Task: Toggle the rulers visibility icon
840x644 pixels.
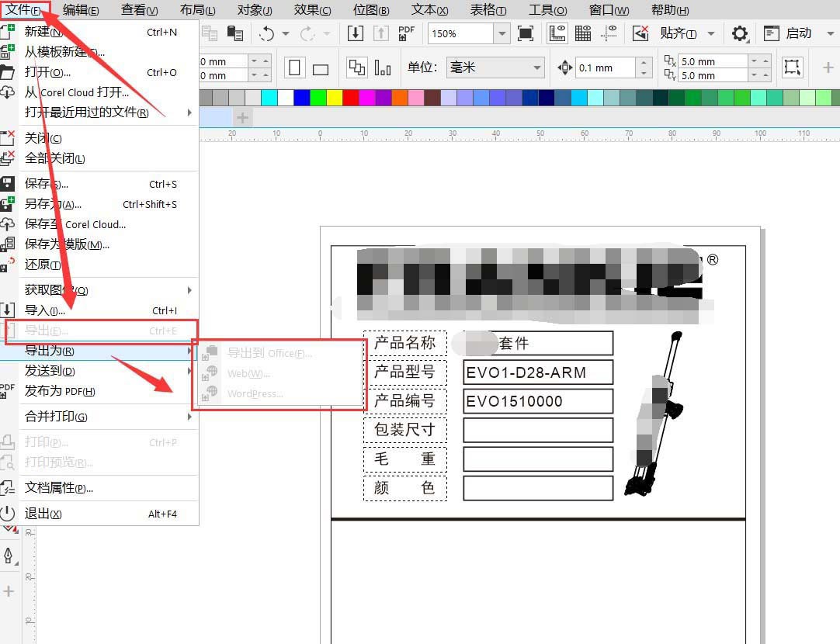Action: click(x=557, y=33)
